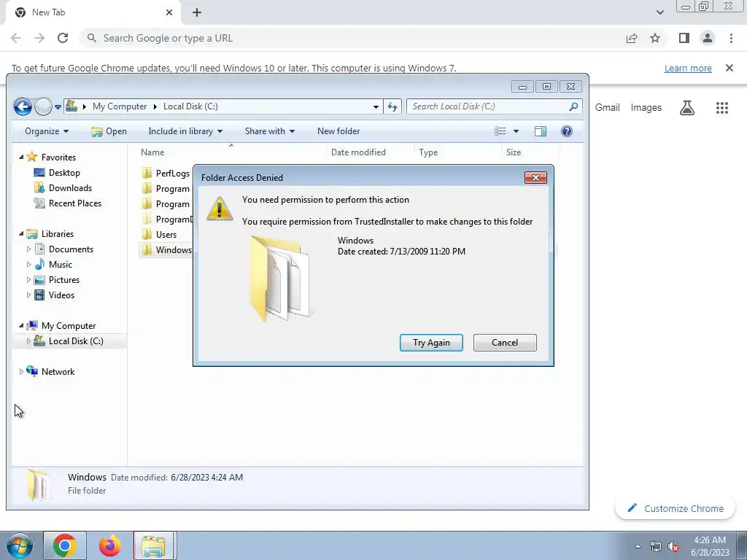The height and width of the screenshot is (560, 747).
Task: Open the Search Labs flask icon
Action: pos(687,108)
